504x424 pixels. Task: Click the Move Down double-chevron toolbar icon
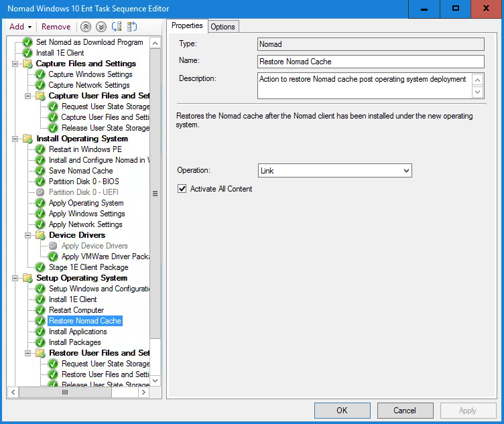point(101,27)
